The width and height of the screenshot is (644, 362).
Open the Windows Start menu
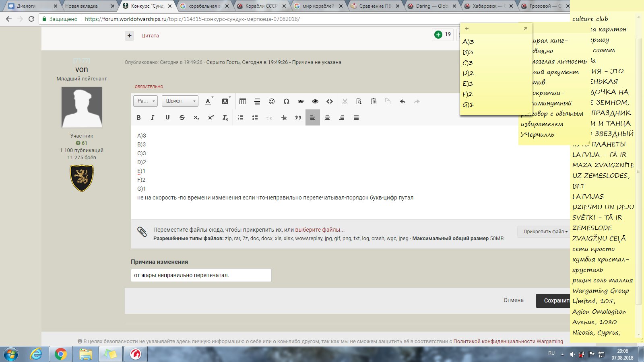(11, 354)
